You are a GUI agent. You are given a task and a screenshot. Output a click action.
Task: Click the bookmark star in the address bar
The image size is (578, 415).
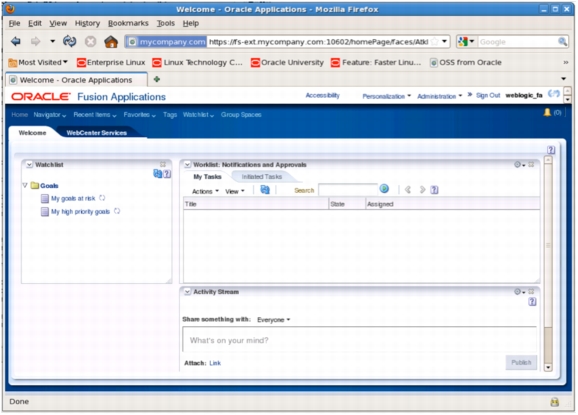pos(435,42)
